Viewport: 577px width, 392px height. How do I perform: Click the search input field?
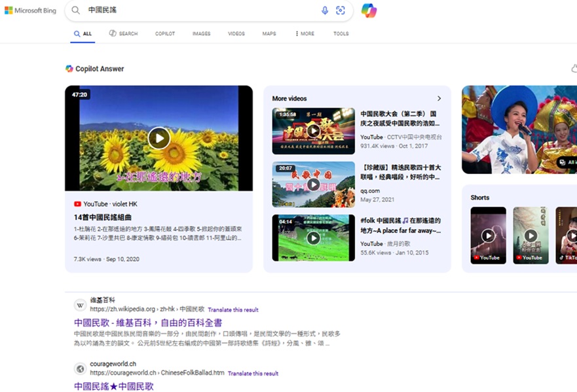(x=196, y=10)
